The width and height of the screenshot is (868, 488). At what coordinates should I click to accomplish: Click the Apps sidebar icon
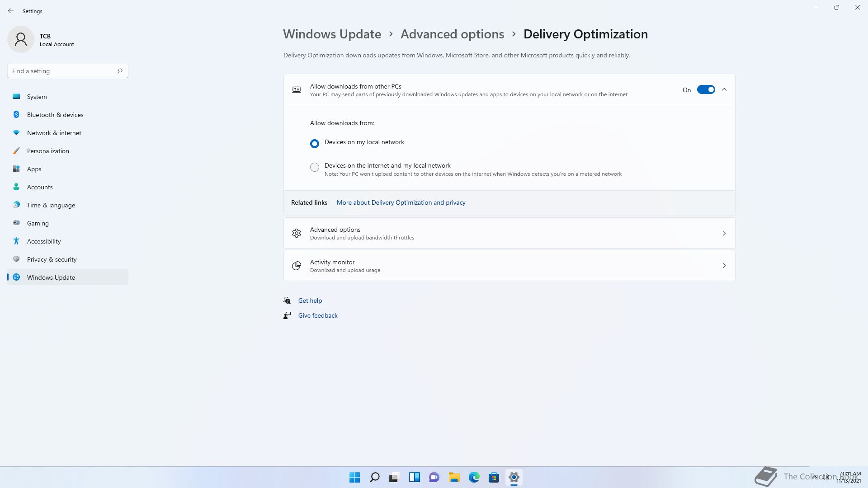coord(16,169)
